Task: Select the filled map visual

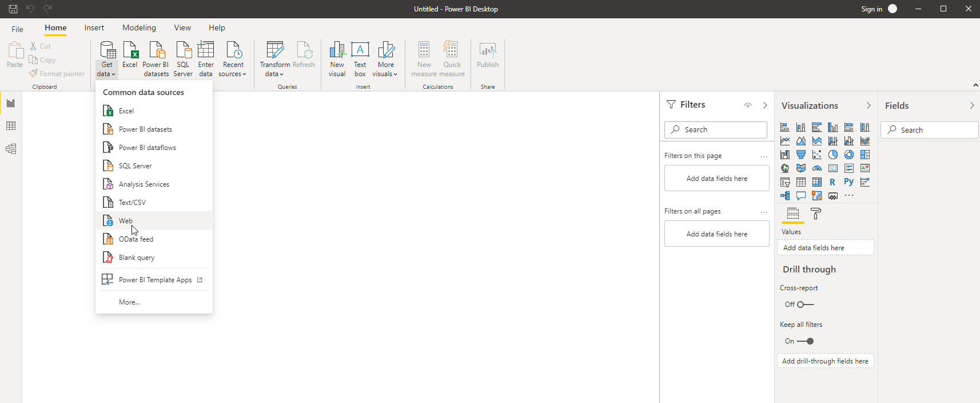Action: pyautogui.click(x=801, y=168)
